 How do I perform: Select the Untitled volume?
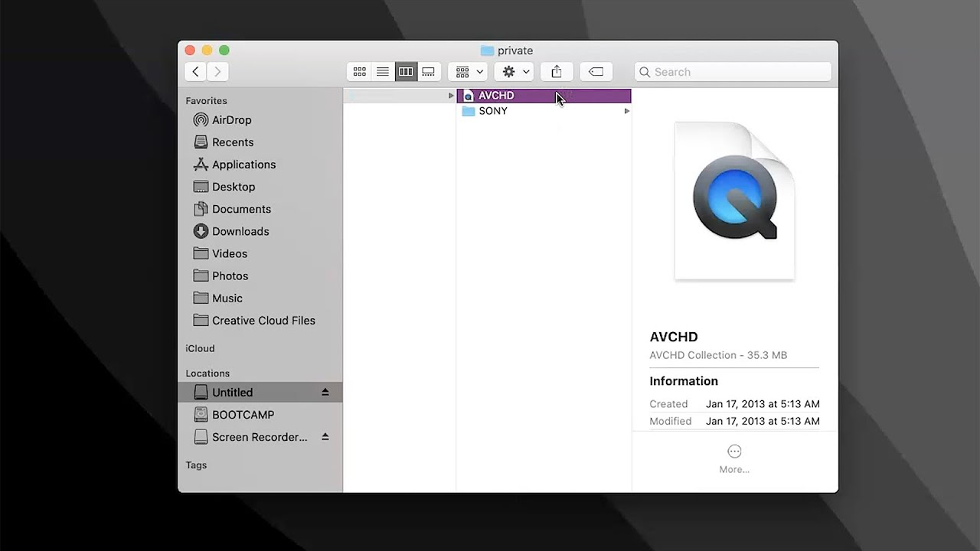tap(260, 392)
